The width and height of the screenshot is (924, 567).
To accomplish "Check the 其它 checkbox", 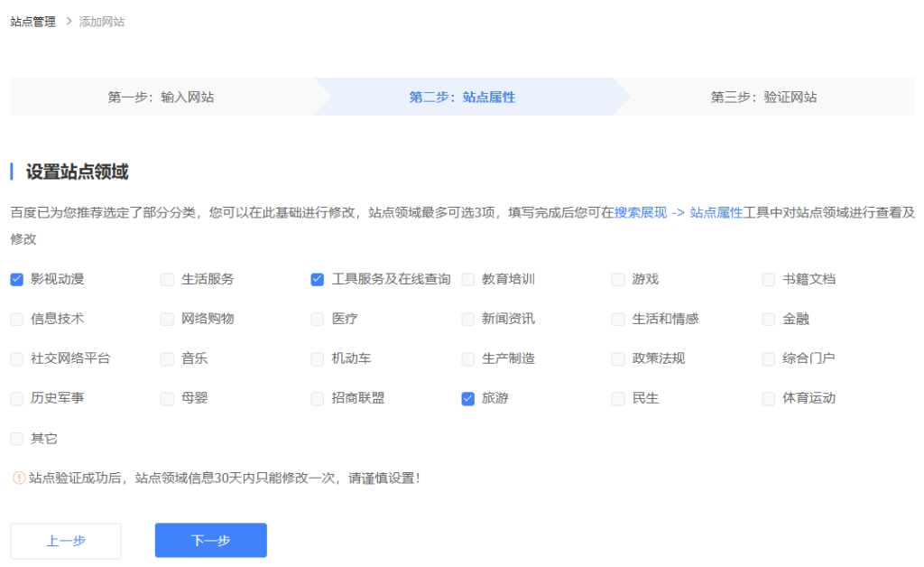I will tap(17, 439).
